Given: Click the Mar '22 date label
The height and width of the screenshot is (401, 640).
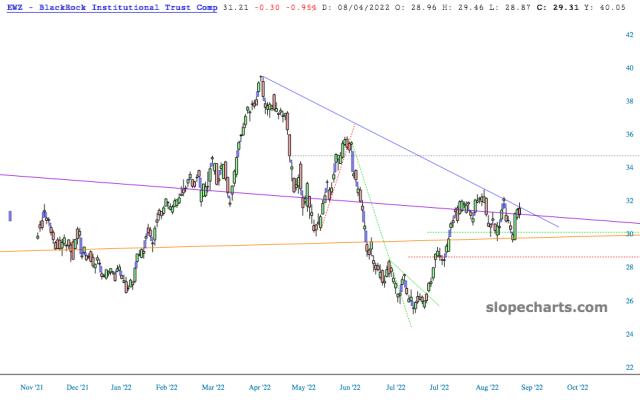Looking at the screenshot, I should 213,387.
